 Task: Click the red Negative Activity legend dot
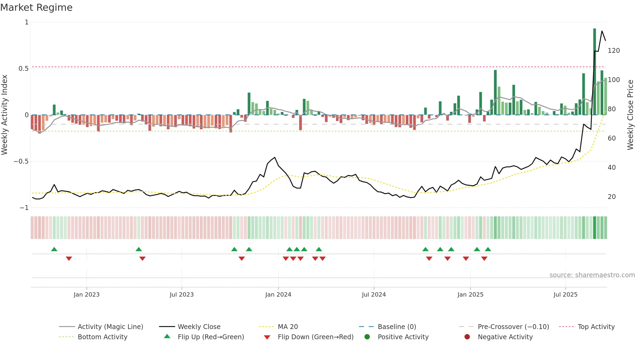(467, 337)
